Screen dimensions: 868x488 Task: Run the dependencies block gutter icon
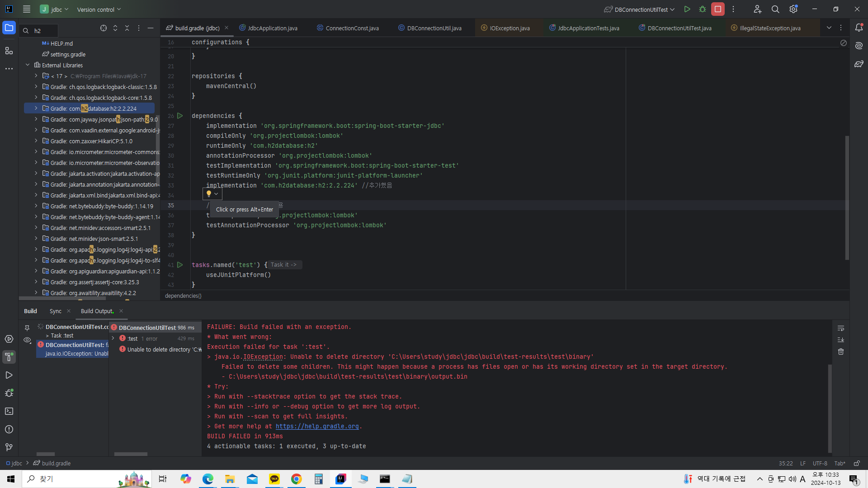[x=180, y=116]
